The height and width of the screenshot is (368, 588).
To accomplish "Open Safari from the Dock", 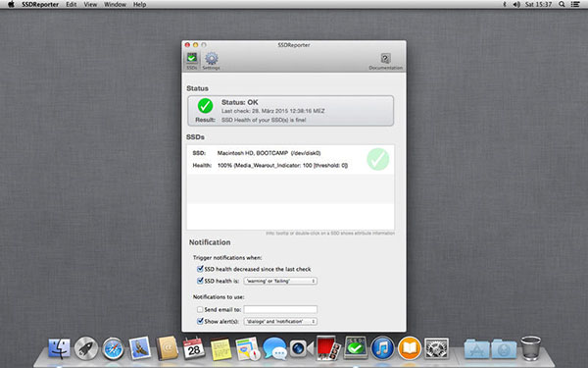I will click(113, 348).
